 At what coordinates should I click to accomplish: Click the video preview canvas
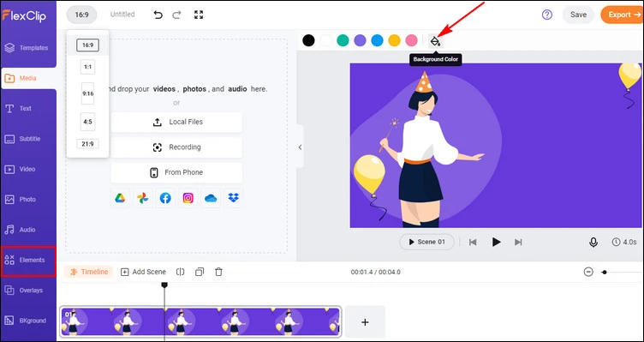point(495,145)
